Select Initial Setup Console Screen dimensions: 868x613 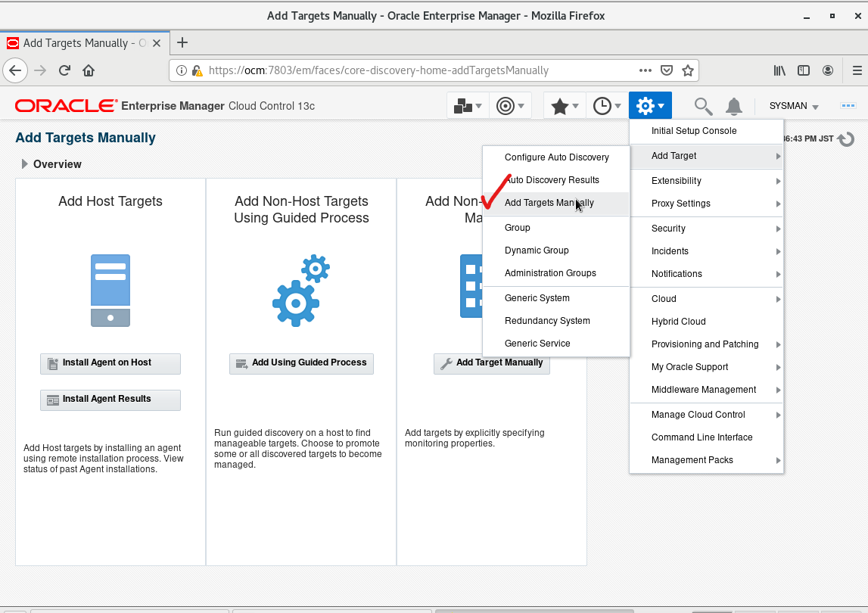pyautogui.click(x=706, y=131)
